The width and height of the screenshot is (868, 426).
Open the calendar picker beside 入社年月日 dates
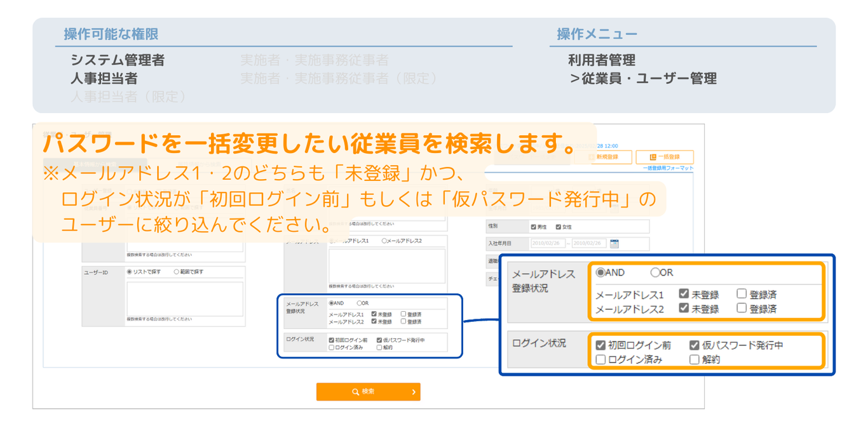pyautogui.click(x=614, y=243)
